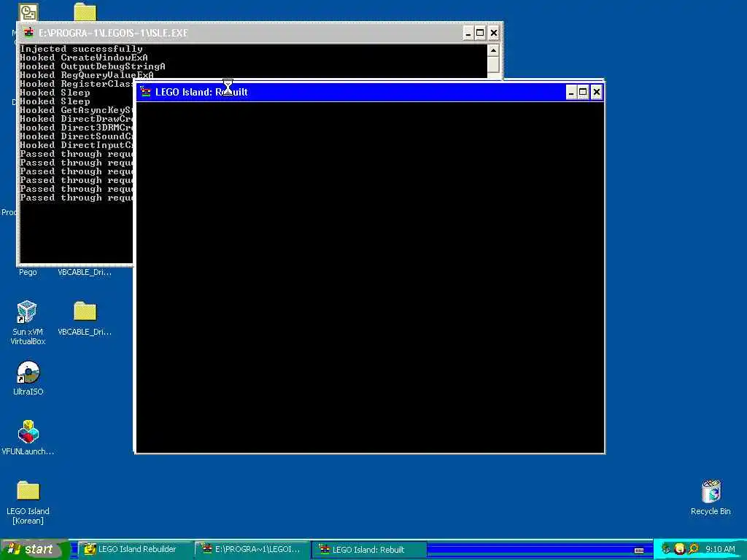Click the 'Hooked Direct3DRMCr' console line

click(76, 128)
